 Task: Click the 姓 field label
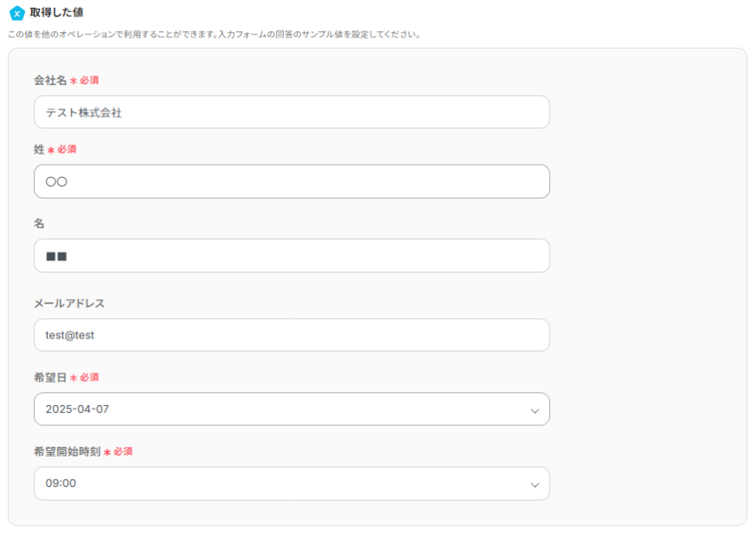tap(39, 149)
